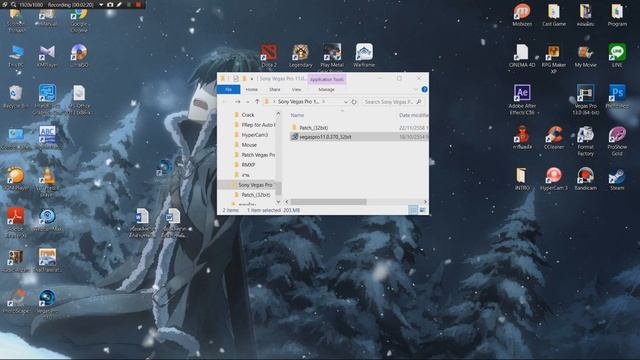Launch the KMPlayer desktop shortcut

click(47, 56)
